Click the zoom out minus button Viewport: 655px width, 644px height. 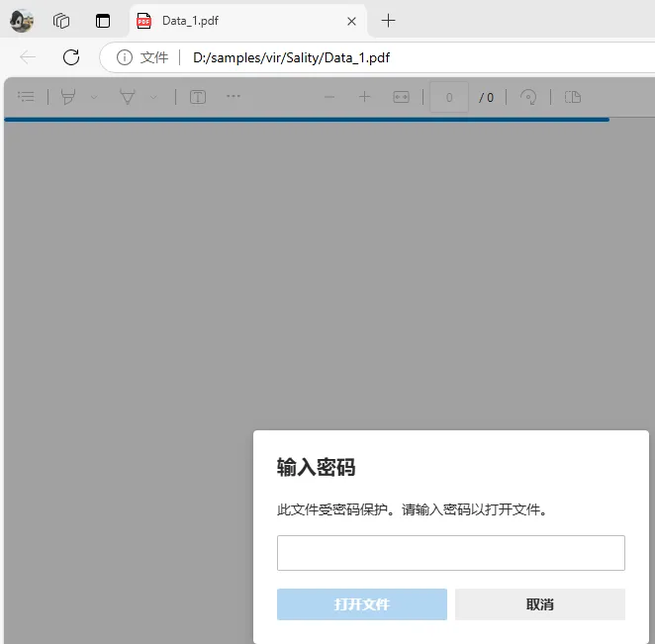point(329,97)
